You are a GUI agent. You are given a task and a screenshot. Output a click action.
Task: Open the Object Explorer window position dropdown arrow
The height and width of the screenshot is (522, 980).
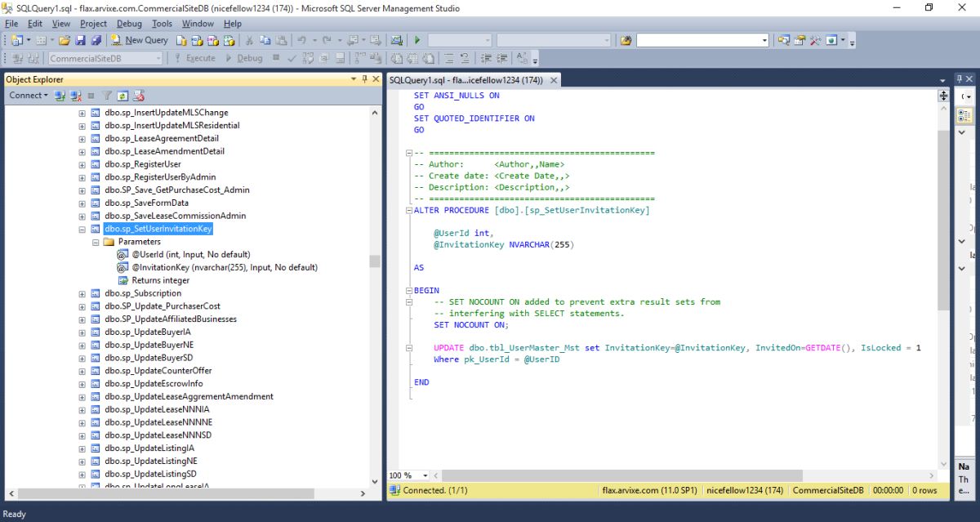(x=354, y=79)
